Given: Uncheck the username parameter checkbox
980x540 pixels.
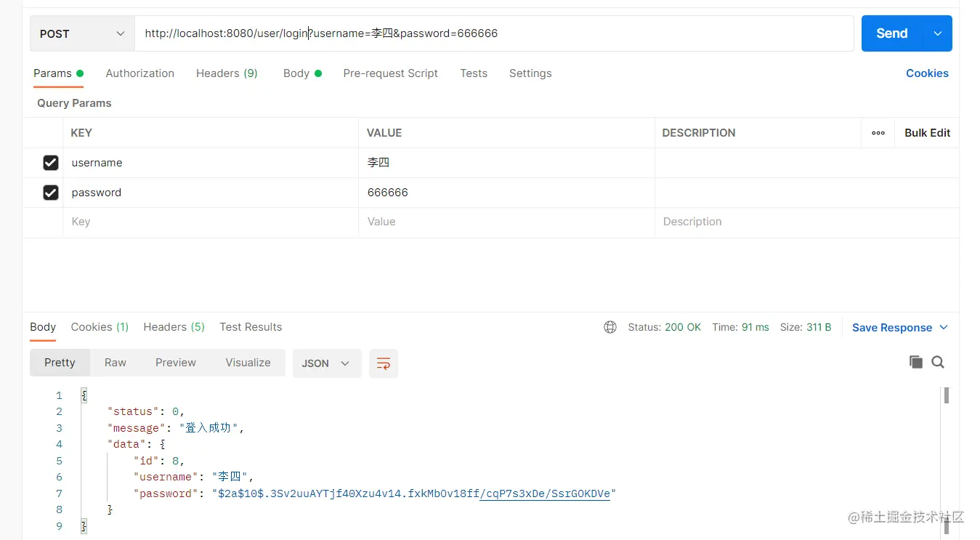Looking at the screenshot, I should coord(51,163).
